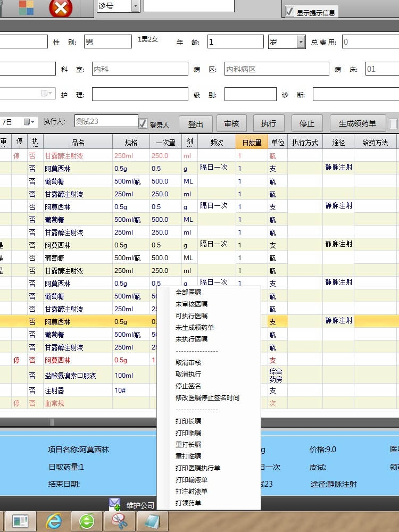This screenshot has width=399, height=532.
Task: Toggle the 显示提示信息 checkbox
Action: tap(289, 12)
